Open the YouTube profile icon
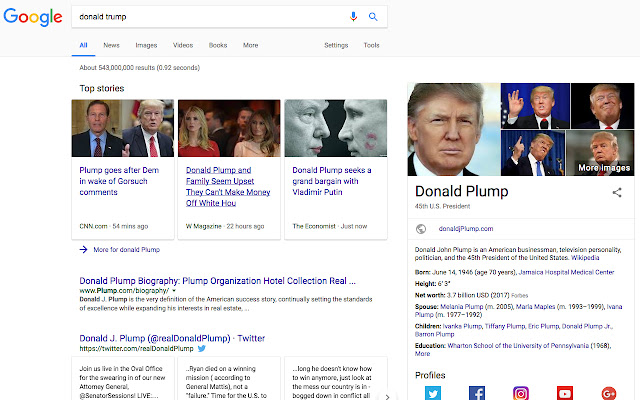Image resolution: width=640 pixels, height=400 pixels. click(x=565, y=393)
